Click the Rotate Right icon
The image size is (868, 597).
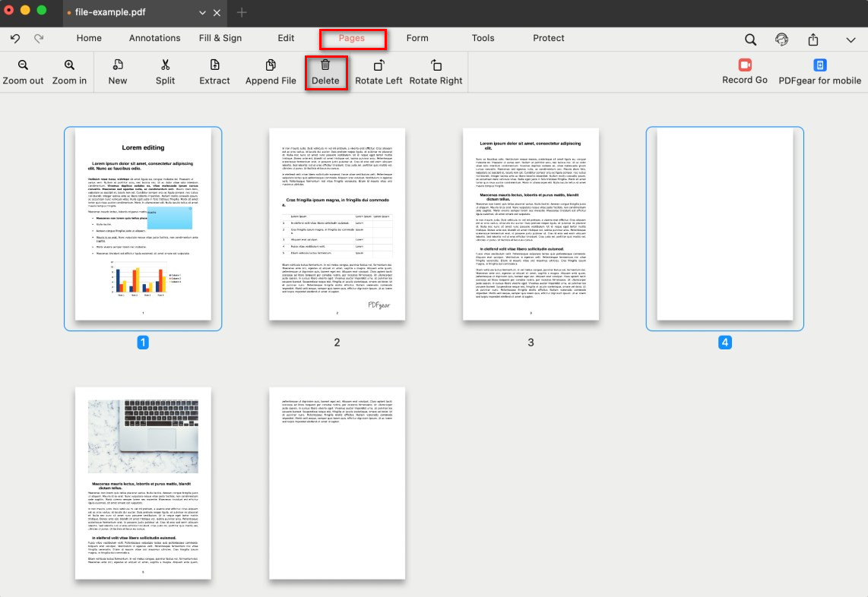[x=436, y=66]
